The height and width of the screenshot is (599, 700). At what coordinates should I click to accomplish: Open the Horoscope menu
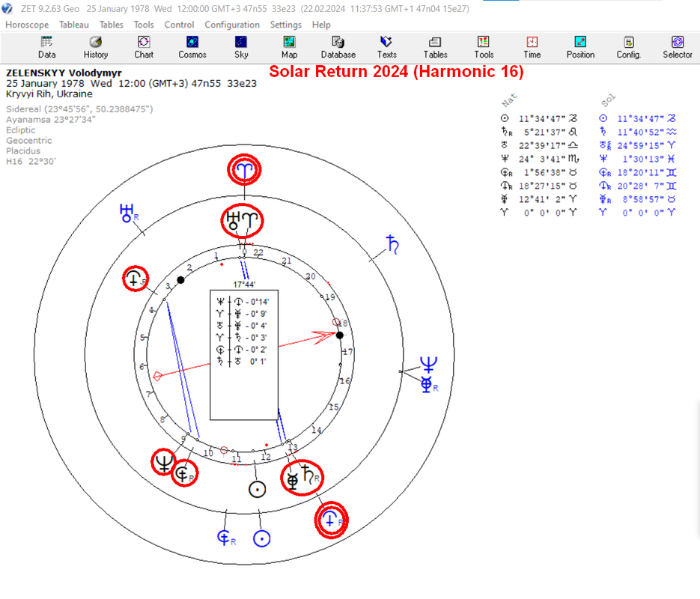(27, 25)
